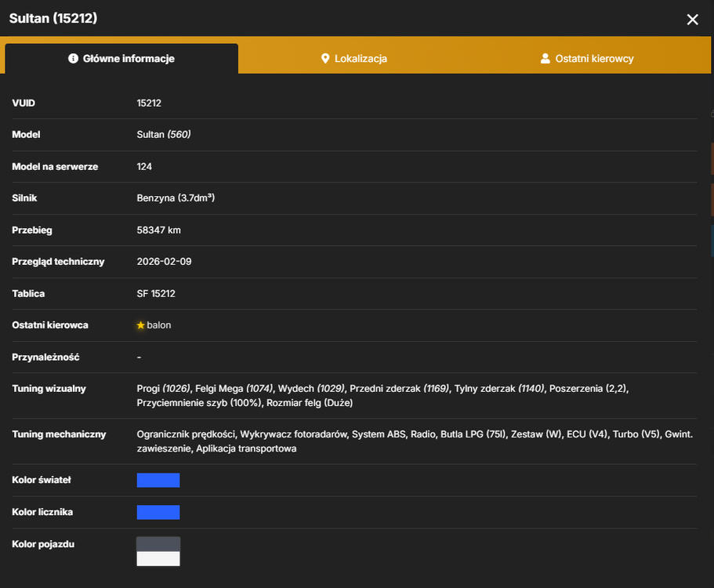The width and height of the screenshot is (714, 588).
Task: Click the Tablica label
Action: [x=28, y=294]
